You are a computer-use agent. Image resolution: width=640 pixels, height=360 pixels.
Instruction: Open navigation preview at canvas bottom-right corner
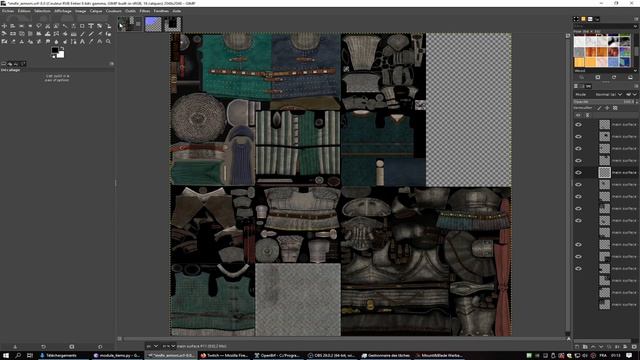[568, 339]
